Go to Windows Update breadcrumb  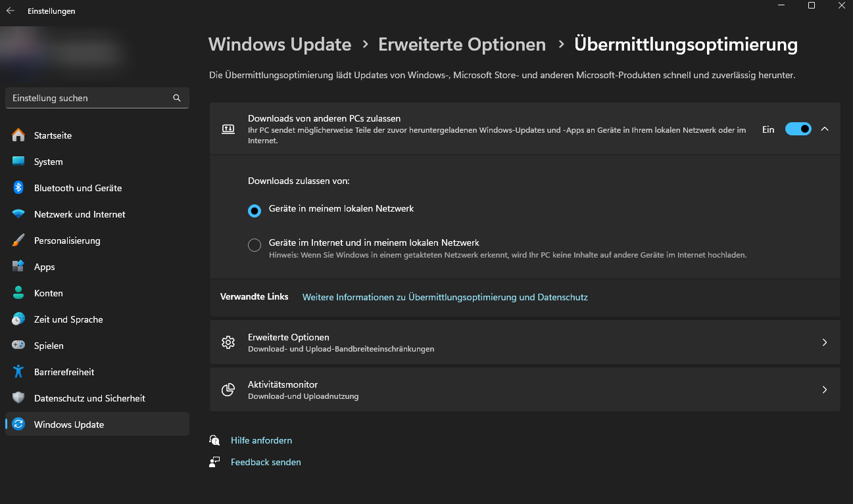tap(280, 45)
